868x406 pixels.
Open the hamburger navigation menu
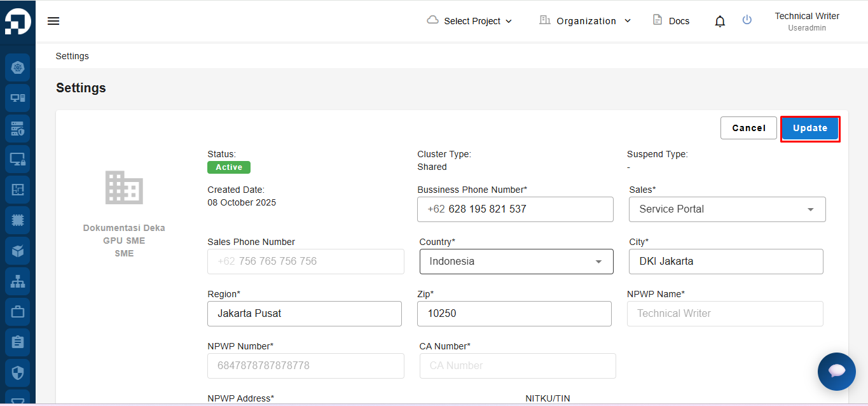coord(53,21)
